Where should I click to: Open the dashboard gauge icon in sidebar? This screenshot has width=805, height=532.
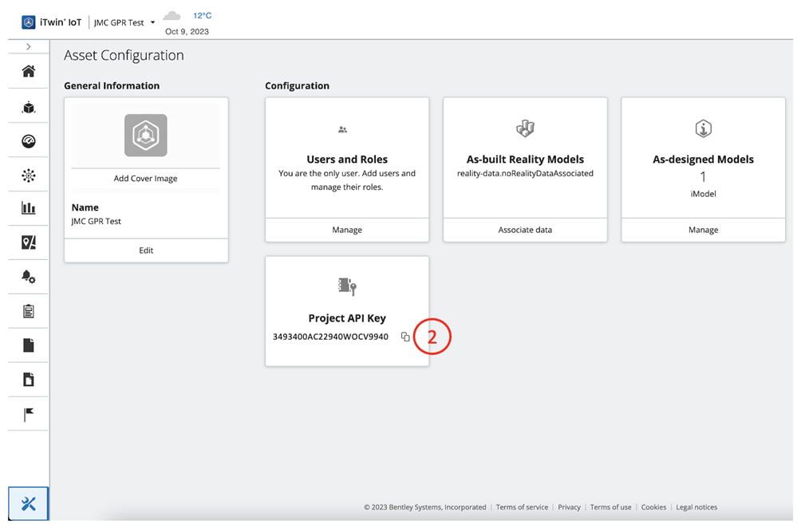[x=28, y=140]
